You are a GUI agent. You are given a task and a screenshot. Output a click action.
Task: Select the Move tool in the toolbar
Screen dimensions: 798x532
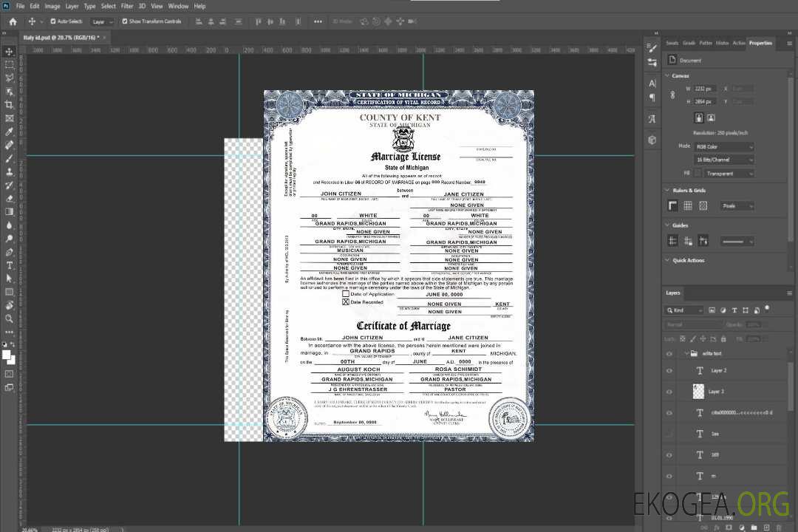coord(9,52)
